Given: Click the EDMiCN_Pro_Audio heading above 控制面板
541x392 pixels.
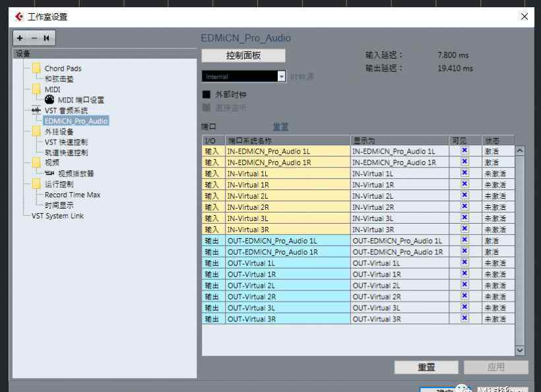Looking at the screenshot, I should 245,38.
